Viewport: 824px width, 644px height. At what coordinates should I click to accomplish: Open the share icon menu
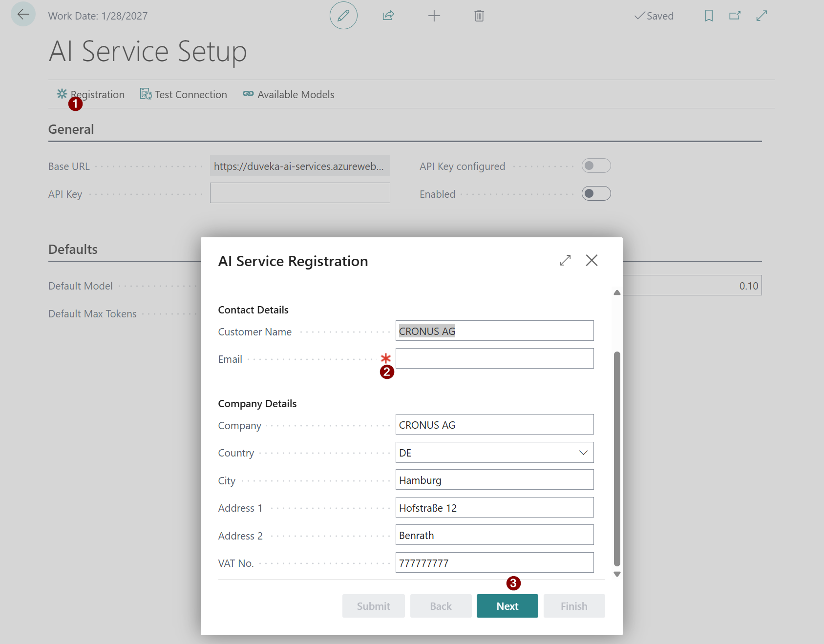tap(388, 16)
